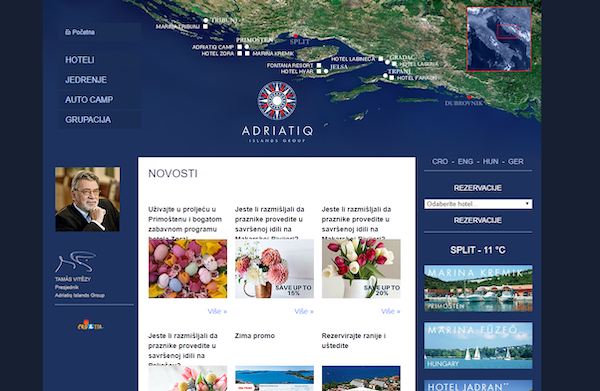This screenshot has height=391, width=600.
Task: Click the Save up to 15% flowers image
Action: click(x=274, y=269)
